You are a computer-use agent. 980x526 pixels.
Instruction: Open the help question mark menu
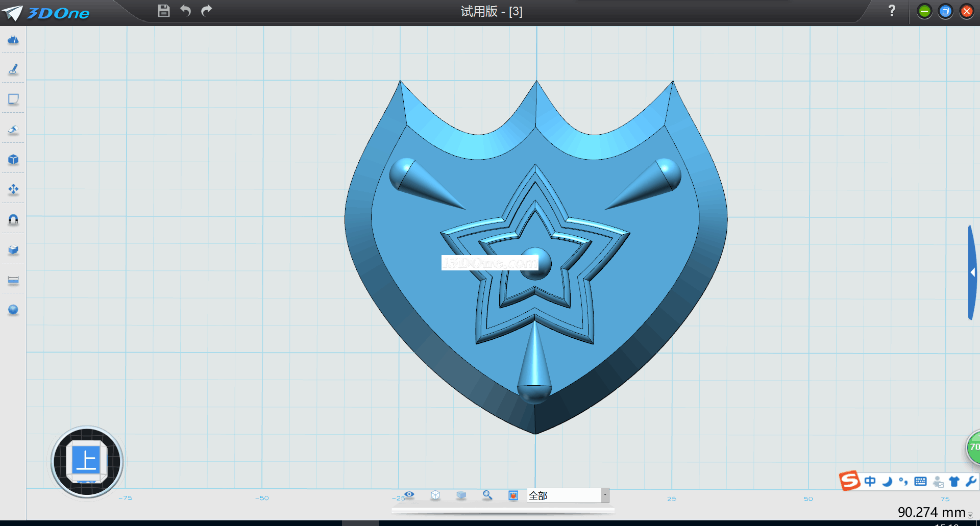pyautogui.click(x=892, y=11)
